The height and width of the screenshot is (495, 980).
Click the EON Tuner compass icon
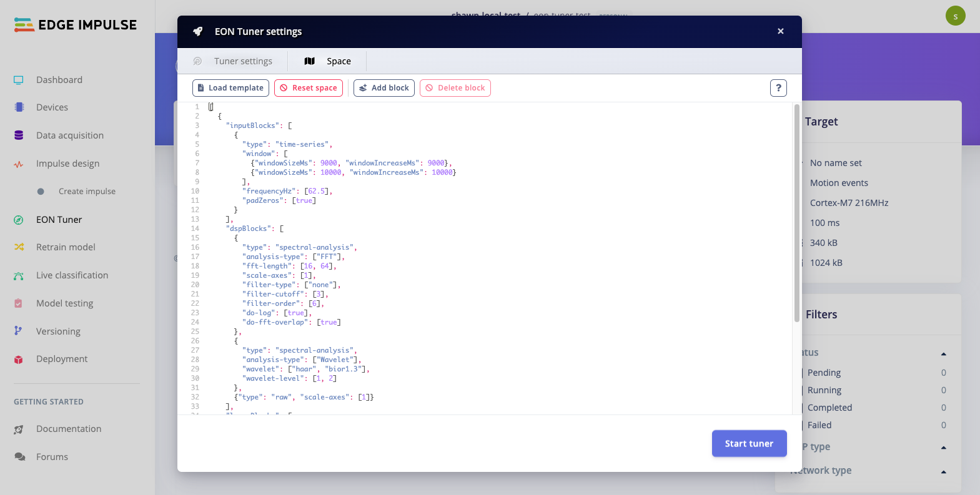19,220
